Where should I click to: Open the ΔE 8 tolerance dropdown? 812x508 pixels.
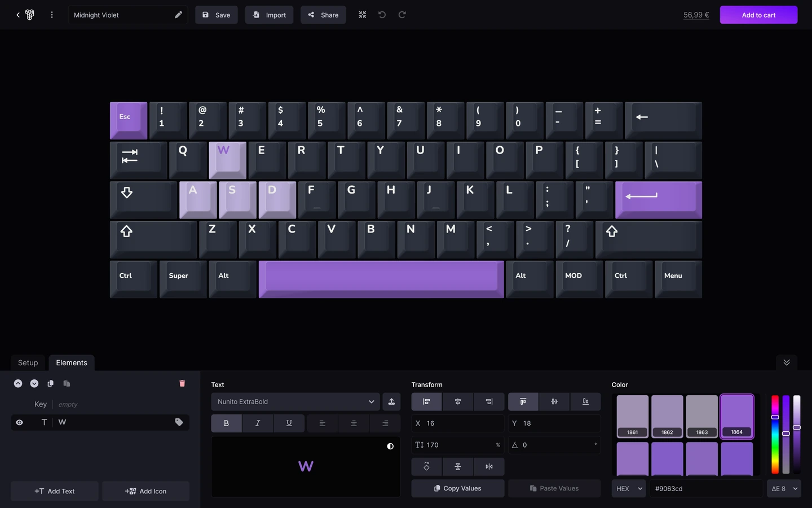tap(784, 488)
